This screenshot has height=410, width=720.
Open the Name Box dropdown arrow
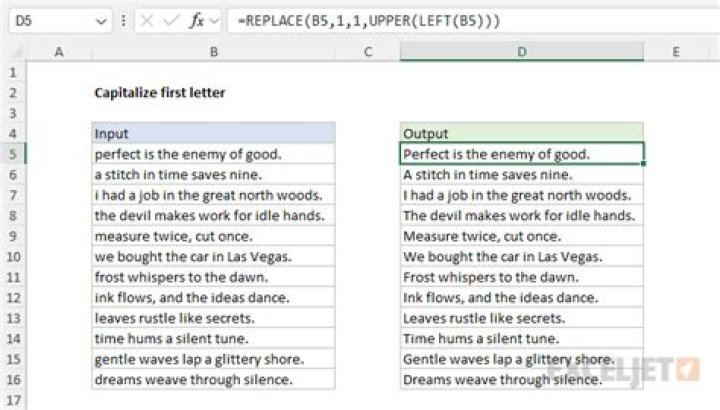[x=101, y=21]
